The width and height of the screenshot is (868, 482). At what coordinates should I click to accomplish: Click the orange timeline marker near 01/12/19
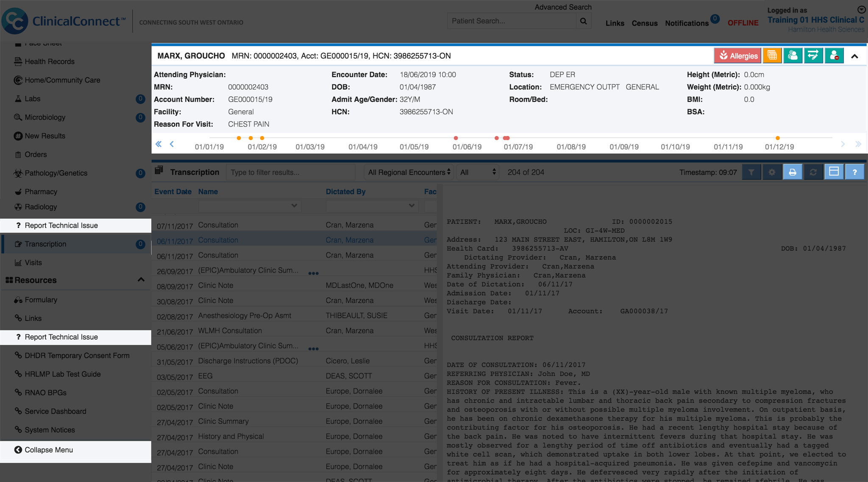pyautogui.click(x=778, y=138)
